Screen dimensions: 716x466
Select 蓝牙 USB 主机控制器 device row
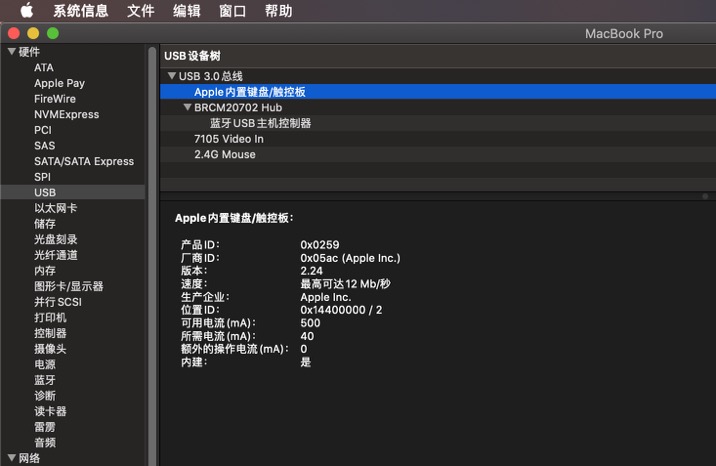coord(438,123)
